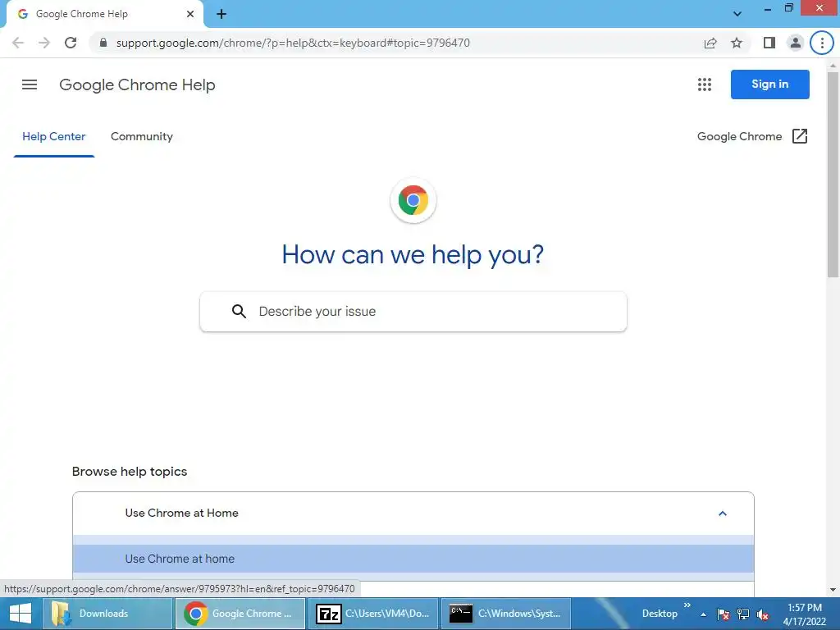Open the profile avatar icon
840x630 pixels.
[796, 43]
